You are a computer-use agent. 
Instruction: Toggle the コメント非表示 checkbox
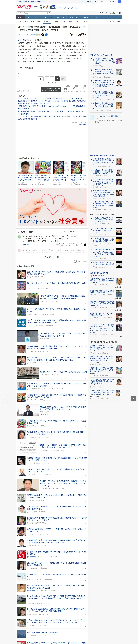75,261
